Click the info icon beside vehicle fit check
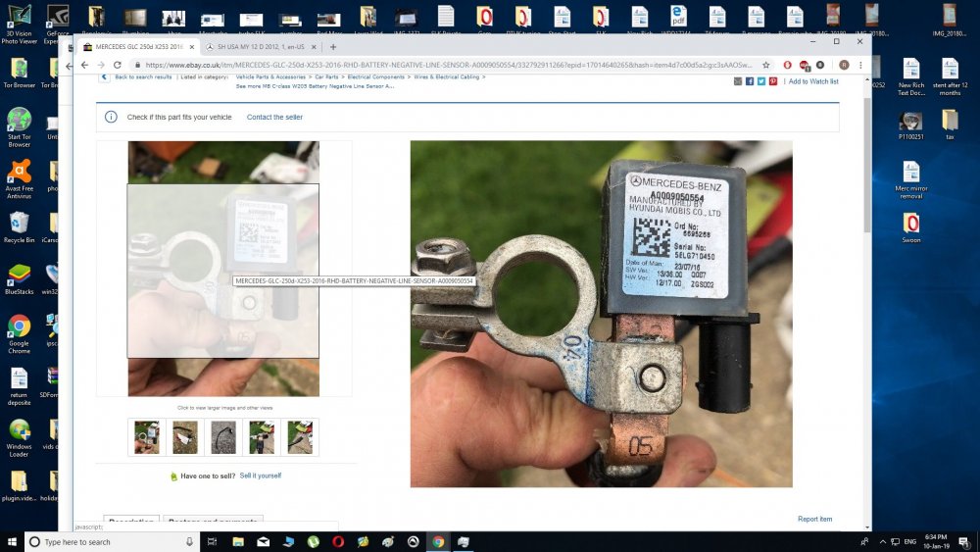 pos(111,117)
